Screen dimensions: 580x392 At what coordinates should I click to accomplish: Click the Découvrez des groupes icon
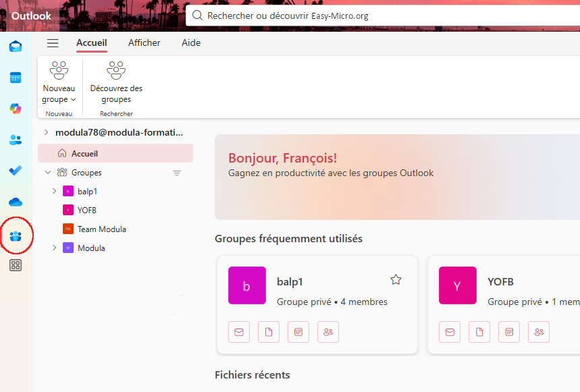click(116, 70)
